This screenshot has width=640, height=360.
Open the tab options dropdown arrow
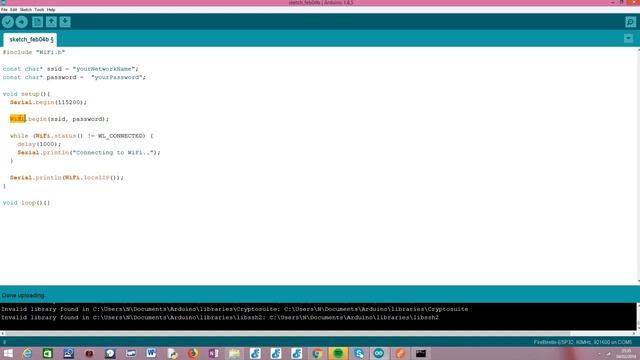(629, 38)
